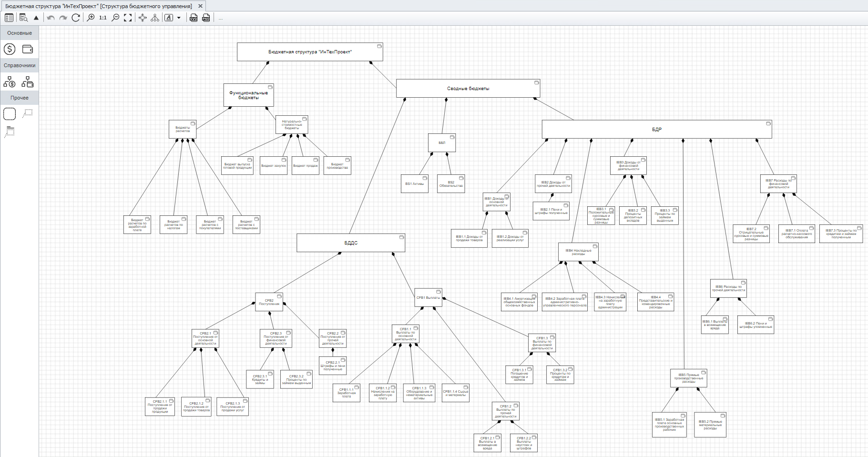Viewport: 868px width, 457px height.
Task: Collapse the Сводные бюджеты node corner icon
Action: tap(536, 82)
